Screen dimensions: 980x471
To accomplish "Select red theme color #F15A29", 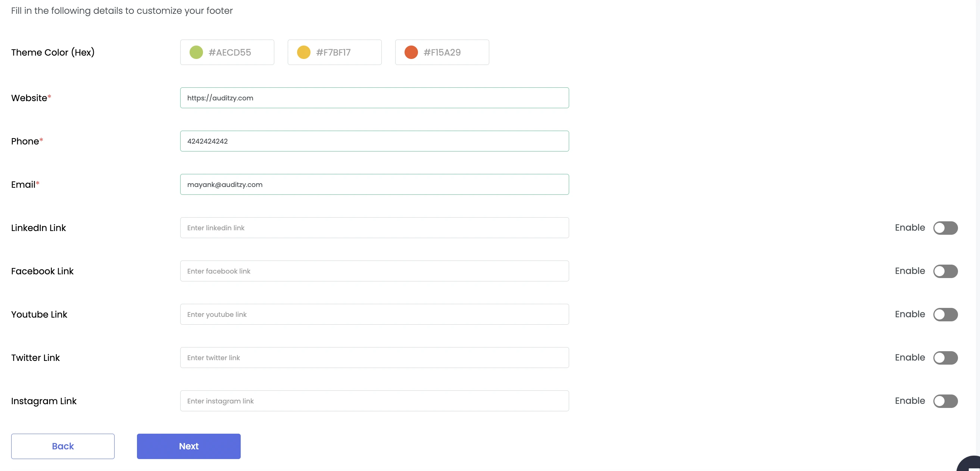I will click(442, 52).
